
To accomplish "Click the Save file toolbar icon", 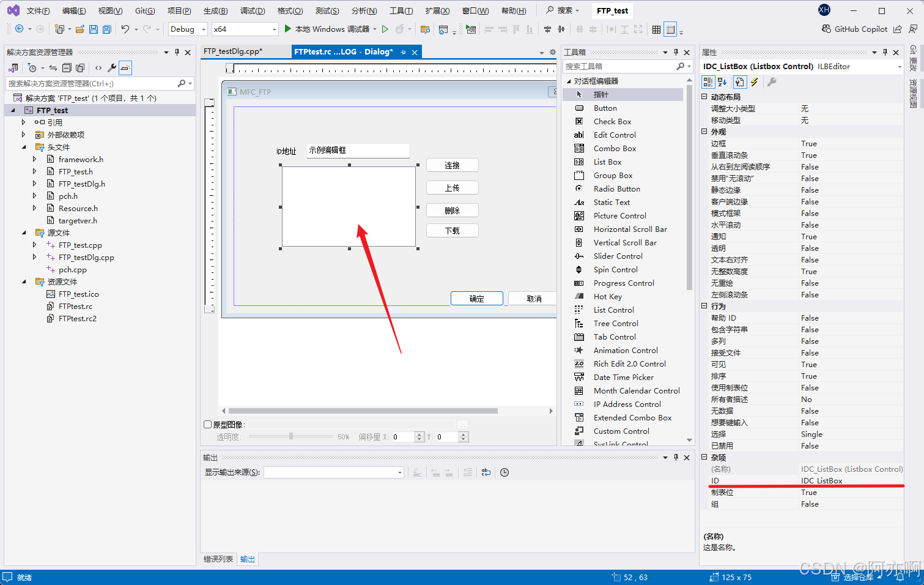I will 94,29.
